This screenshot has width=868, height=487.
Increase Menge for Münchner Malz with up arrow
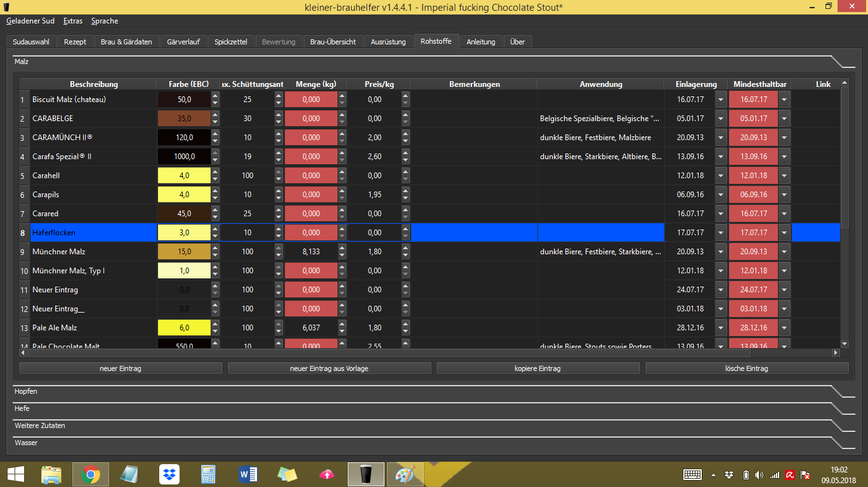(x=342, y=249)
